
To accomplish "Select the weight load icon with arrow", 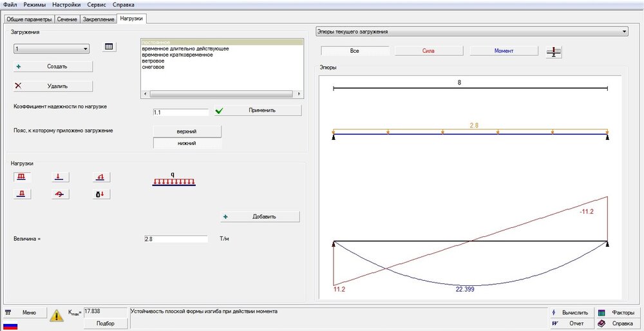I will coord(102,194).
